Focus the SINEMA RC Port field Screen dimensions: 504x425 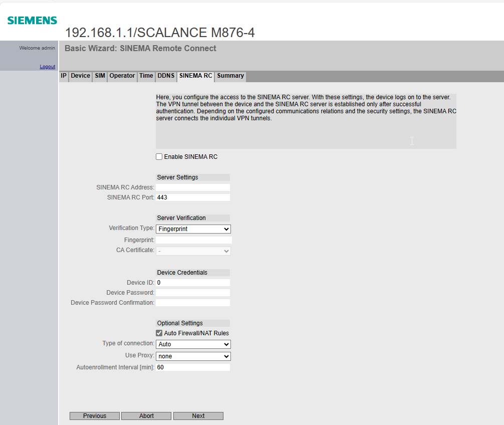click(193, 197)
